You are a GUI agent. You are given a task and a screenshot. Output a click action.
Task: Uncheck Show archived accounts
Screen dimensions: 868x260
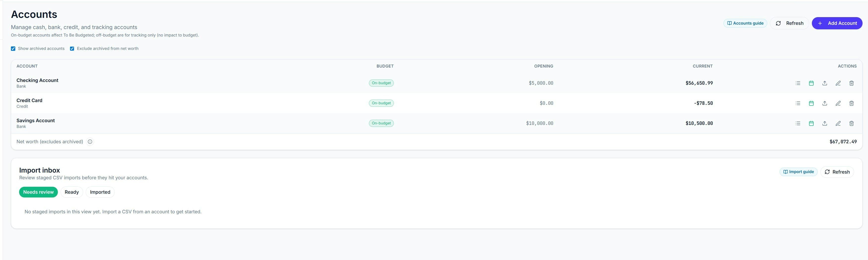pyautogui.click(x=13, y=48)
